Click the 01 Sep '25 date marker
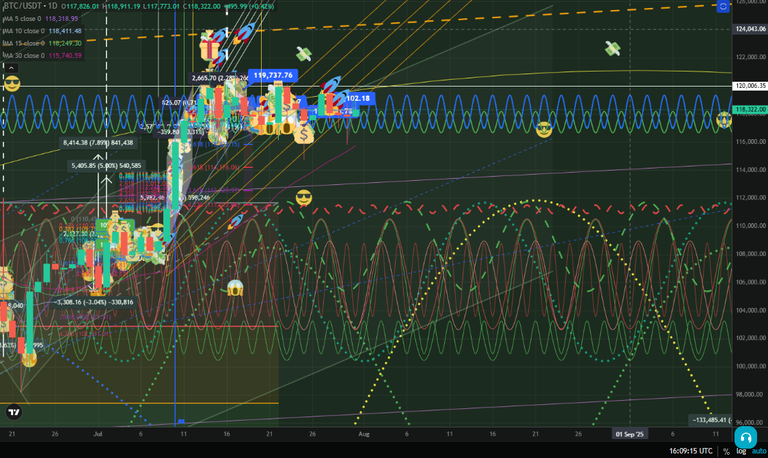Screen dimensions: 768x458 629,434
